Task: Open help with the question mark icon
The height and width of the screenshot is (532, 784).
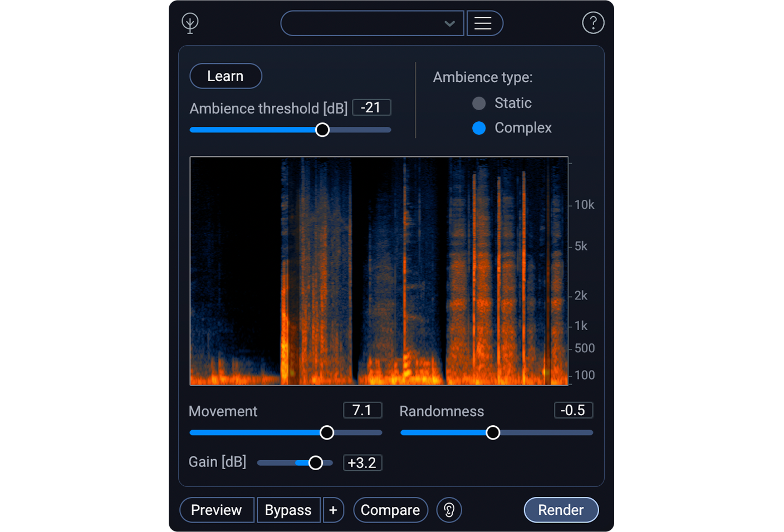Action: click(x=593, y=23)
